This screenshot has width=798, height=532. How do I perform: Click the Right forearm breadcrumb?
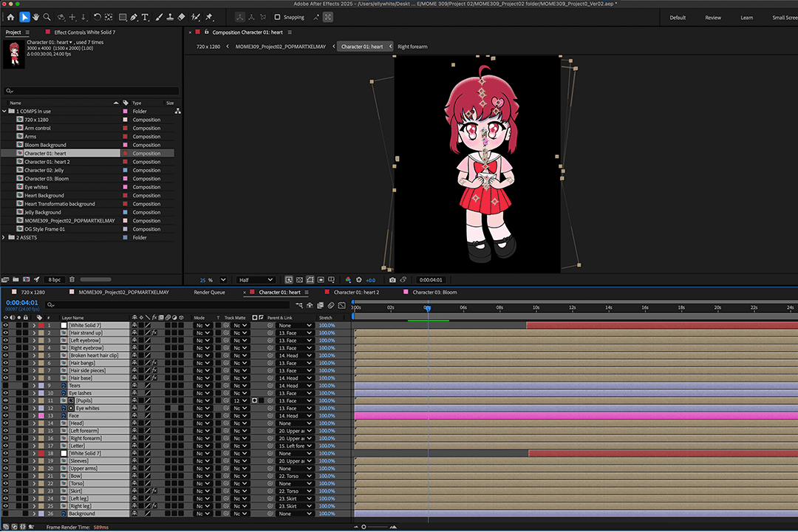(412, 47)
